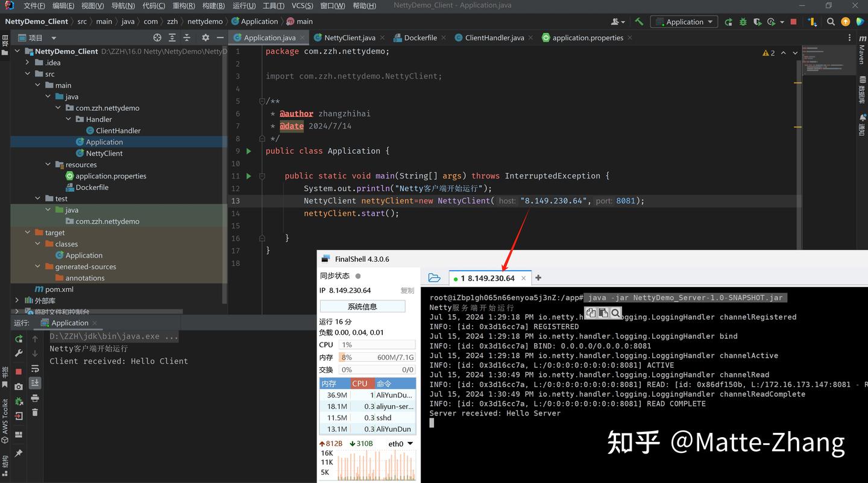
Task: Toggle the Maven tool window sidebar button
Action: coord(862,50)
